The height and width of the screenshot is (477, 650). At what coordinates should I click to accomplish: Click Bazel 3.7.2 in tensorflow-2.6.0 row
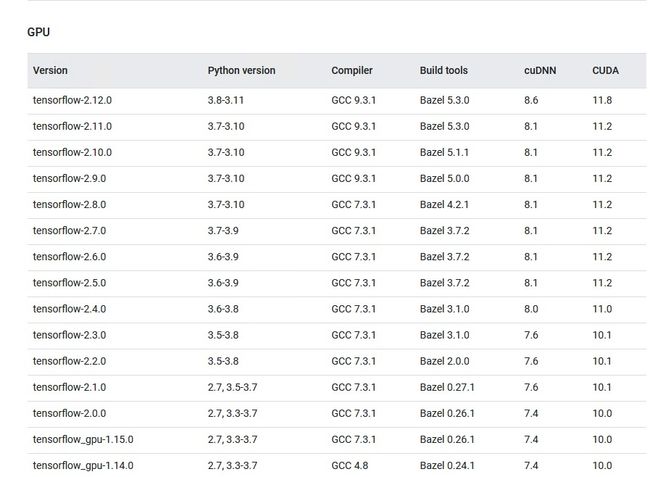click(x=444, y=257)
